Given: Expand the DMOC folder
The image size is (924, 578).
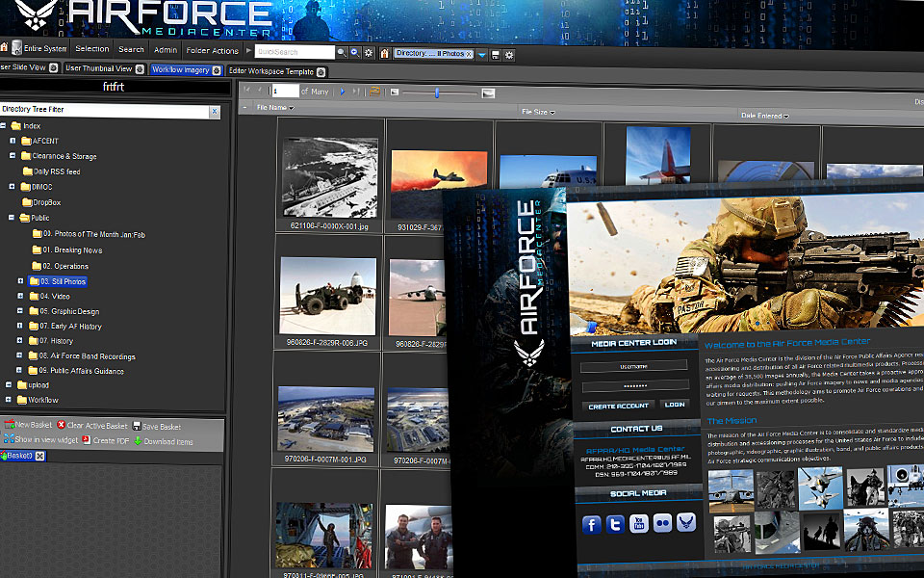Looking at the screenshot, I should pos(12,186).
